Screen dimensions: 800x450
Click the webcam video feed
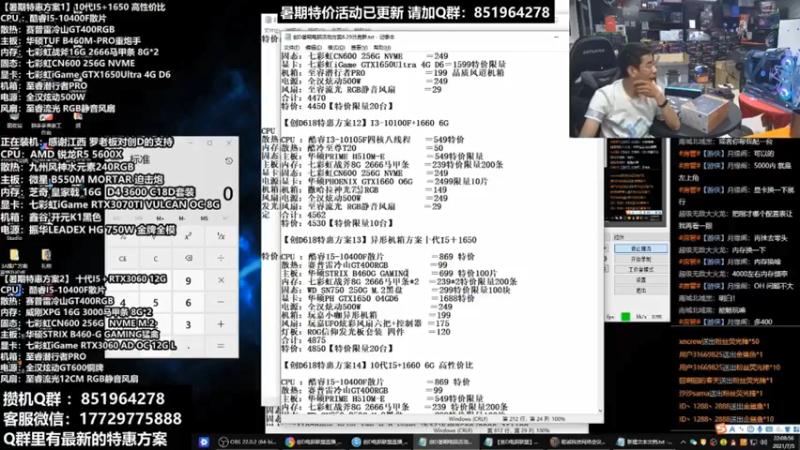coord(685,69)
